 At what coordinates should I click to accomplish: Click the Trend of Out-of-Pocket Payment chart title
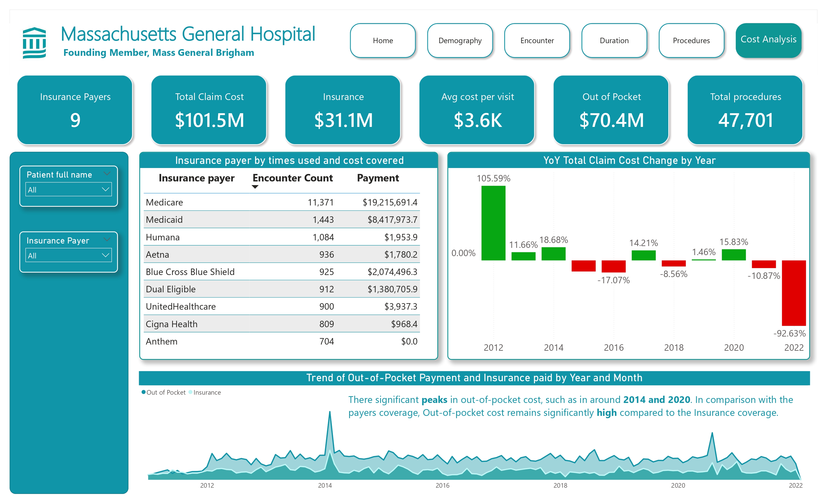[474, 378]
